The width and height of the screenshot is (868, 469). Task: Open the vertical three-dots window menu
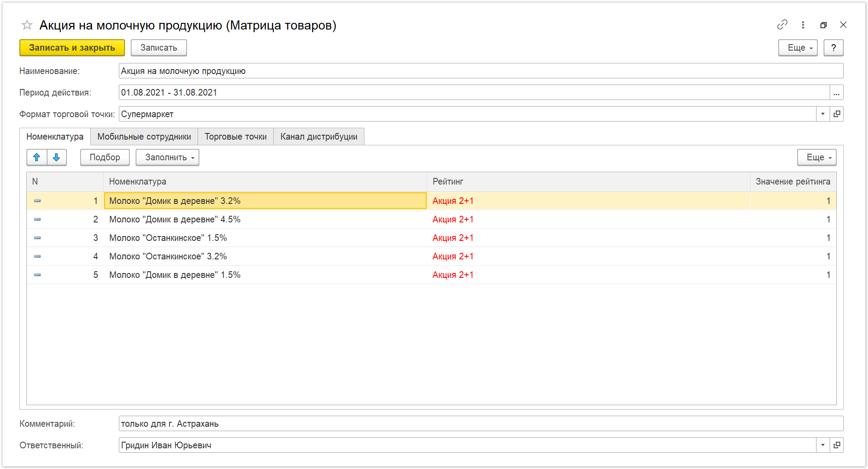click(x=803, y=25)
